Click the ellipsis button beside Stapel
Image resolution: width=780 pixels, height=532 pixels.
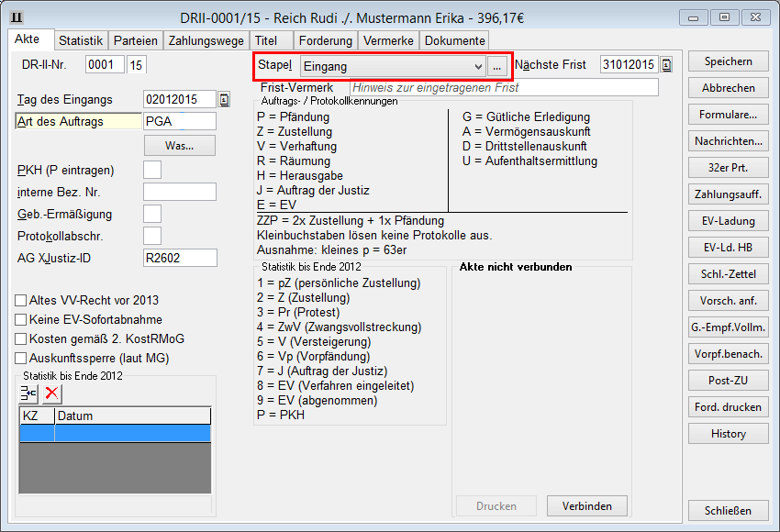[496, 66]
